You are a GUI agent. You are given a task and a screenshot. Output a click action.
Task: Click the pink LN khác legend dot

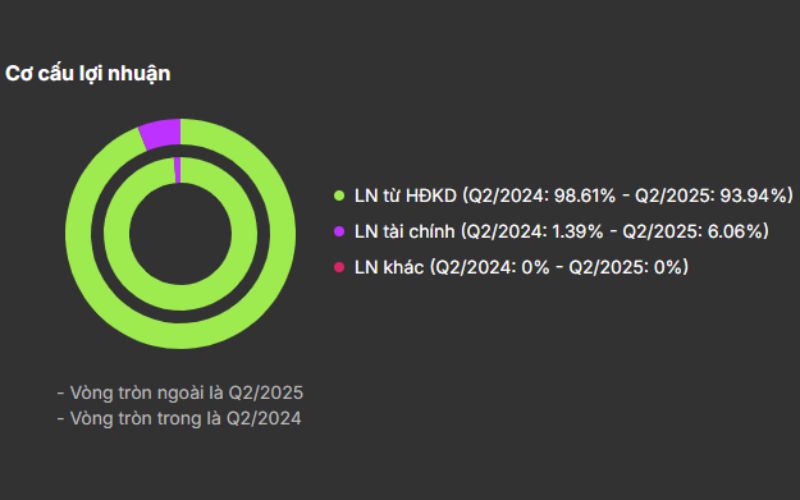pos(338,267)
